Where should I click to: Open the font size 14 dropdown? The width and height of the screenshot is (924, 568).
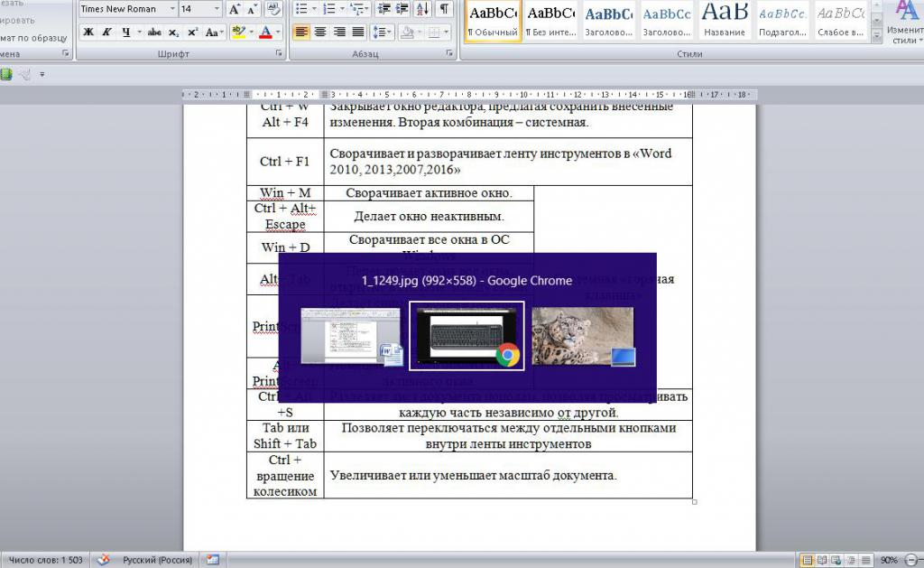216,9
